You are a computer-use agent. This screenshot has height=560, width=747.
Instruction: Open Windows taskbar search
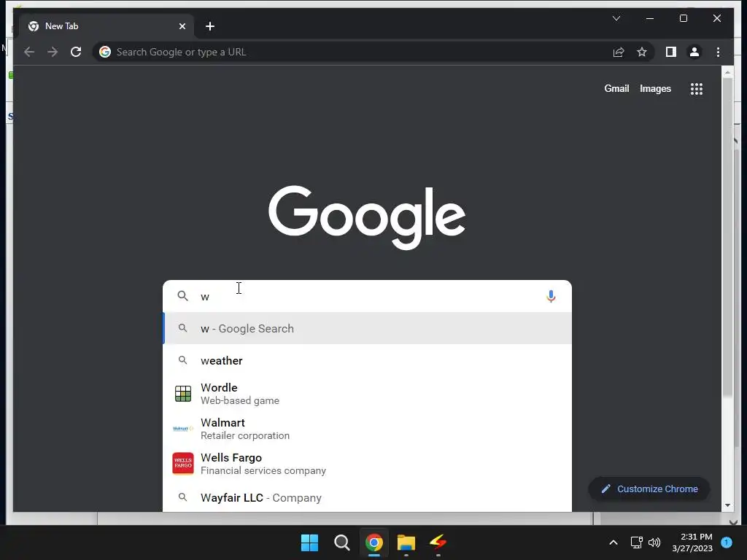341,542
